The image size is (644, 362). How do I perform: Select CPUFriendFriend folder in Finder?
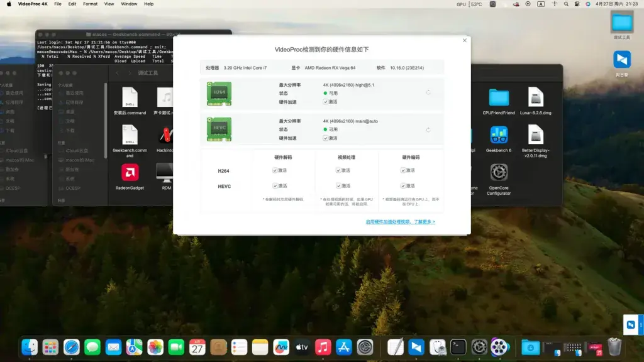[499, 101]
